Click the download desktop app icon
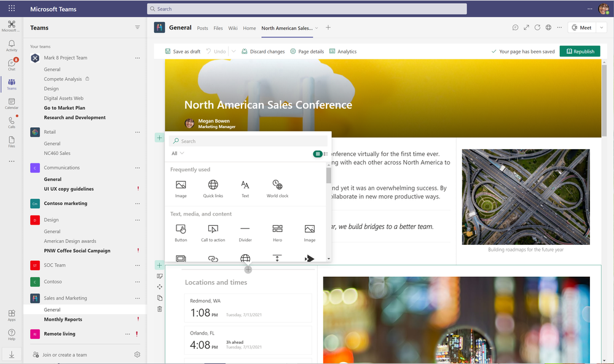The width and height of the screenshot is (614, 364). pos(12,354)
